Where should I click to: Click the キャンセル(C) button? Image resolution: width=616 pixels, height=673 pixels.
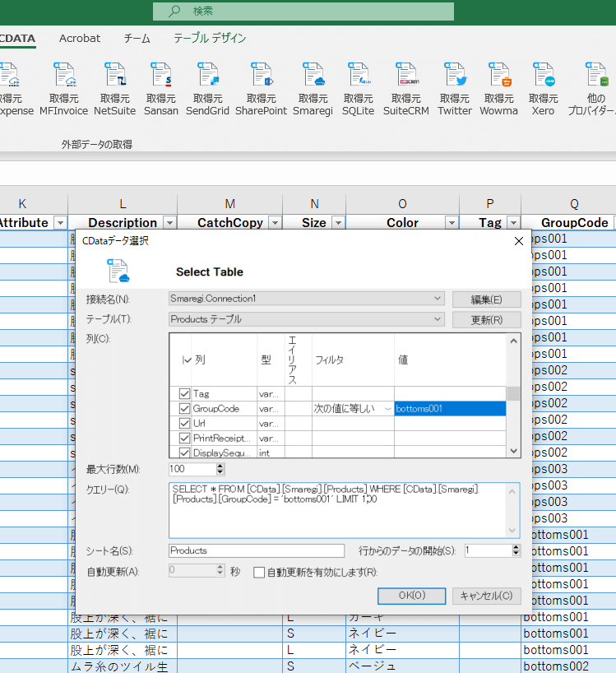point(486,596)
